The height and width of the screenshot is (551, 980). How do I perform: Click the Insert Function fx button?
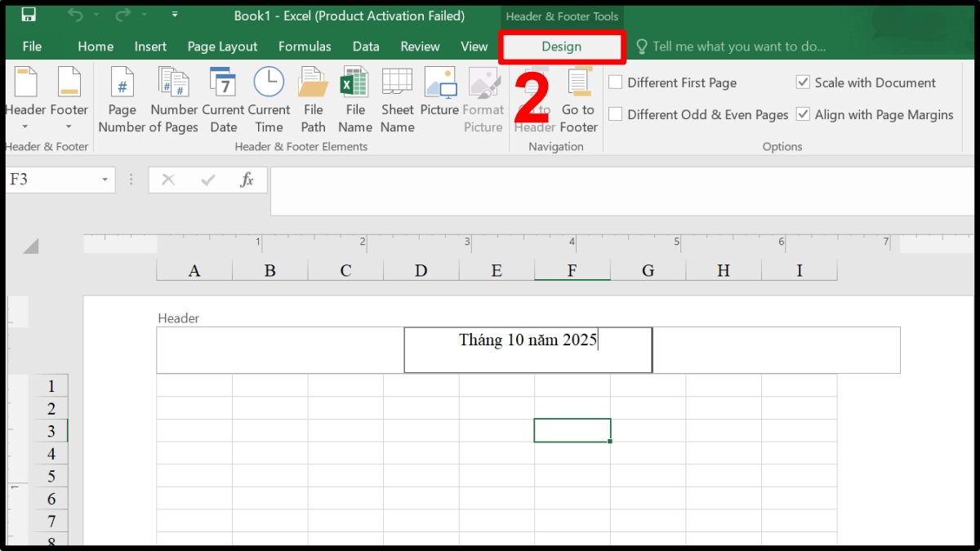click(x=247, y=180)
